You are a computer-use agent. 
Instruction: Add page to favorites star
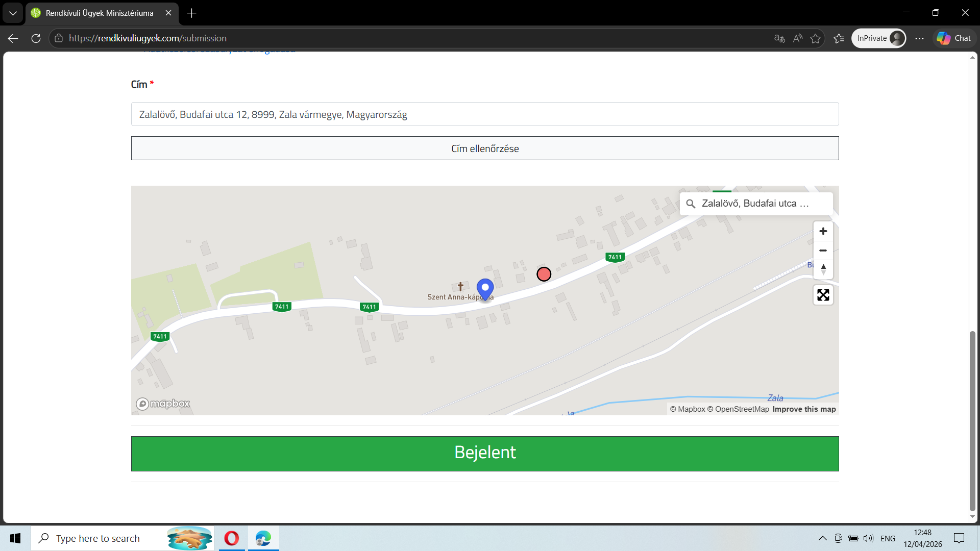click(815, 38)
